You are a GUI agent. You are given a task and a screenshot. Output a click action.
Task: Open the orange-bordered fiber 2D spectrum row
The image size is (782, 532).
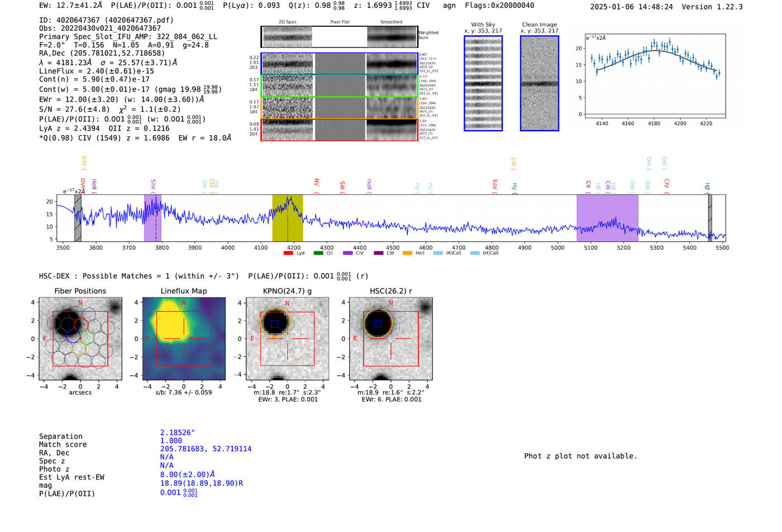click(340, 108)
